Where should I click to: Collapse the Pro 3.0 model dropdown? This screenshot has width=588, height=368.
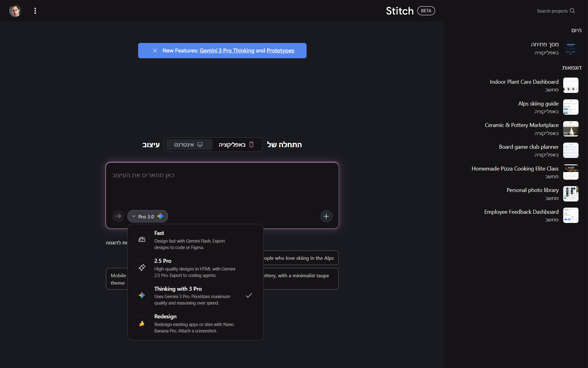click(148, 216)
